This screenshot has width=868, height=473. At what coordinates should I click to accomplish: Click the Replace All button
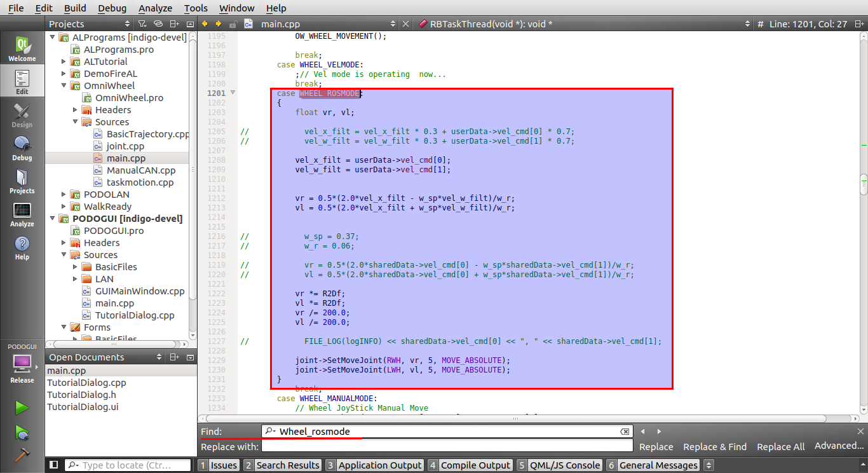(x=780, y=447)
